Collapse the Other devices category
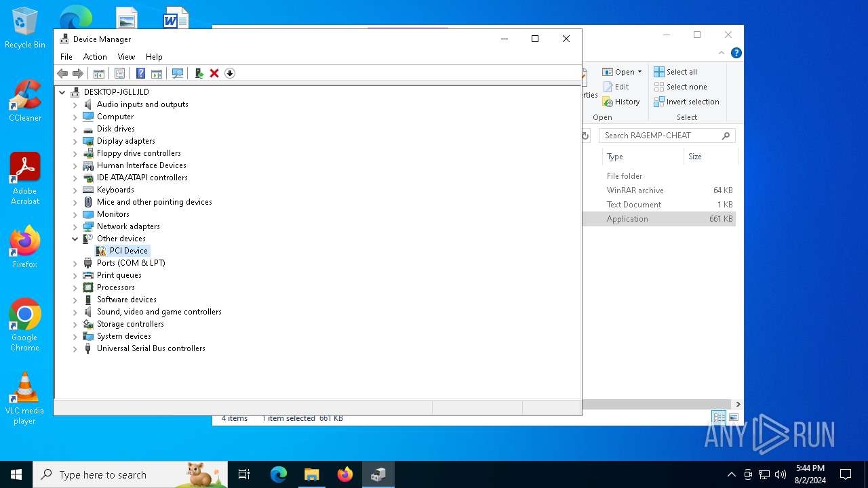Image resolution: width=868 pixels, height=488 pixels. coord(75,239)
